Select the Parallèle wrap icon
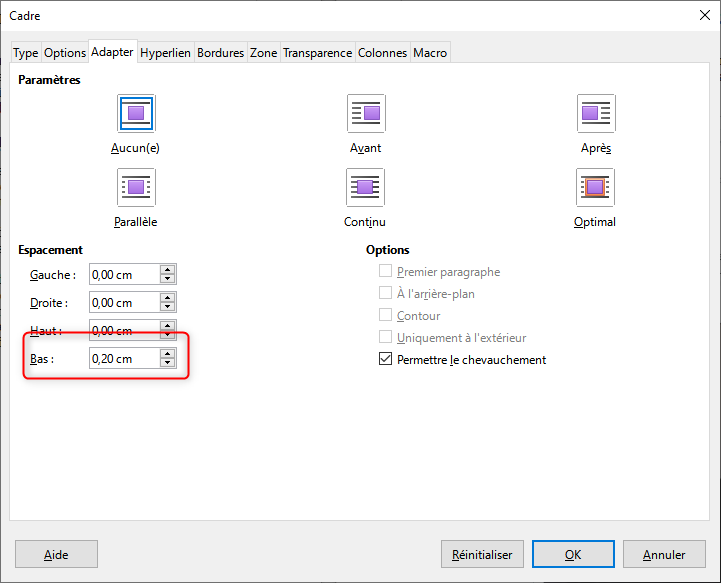Image resolution: width=721 pixels, height=583 pixels. pos(136,187)
